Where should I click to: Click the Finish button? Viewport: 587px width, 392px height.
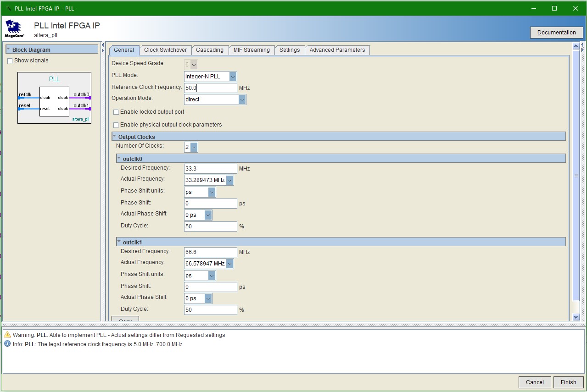568,382
